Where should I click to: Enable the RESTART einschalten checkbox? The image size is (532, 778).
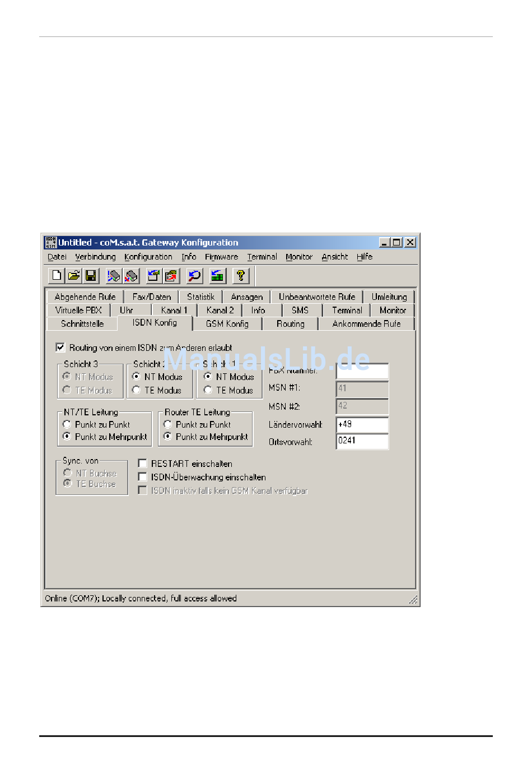pos(143,464)
